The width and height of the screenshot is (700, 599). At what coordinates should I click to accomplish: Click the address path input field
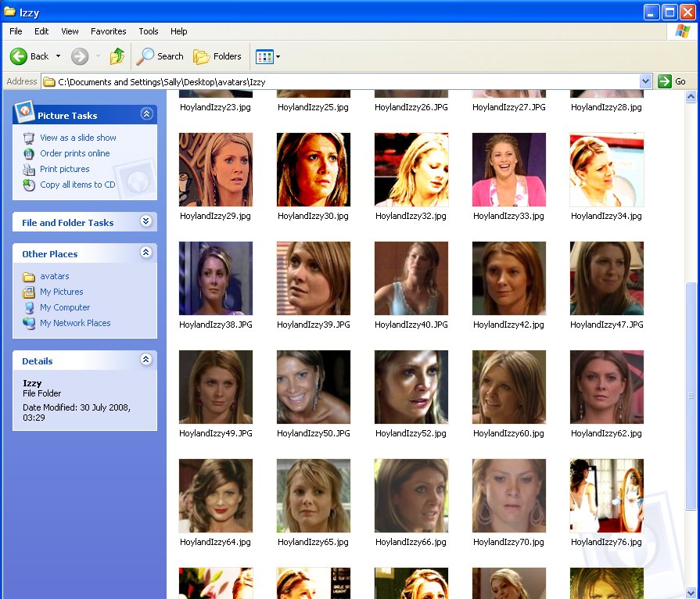pyautogui.click(x=342, y=81)
